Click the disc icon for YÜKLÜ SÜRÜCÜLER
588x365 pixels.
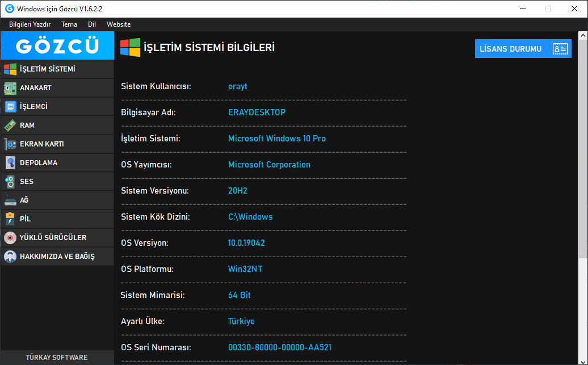coord(10,238)
